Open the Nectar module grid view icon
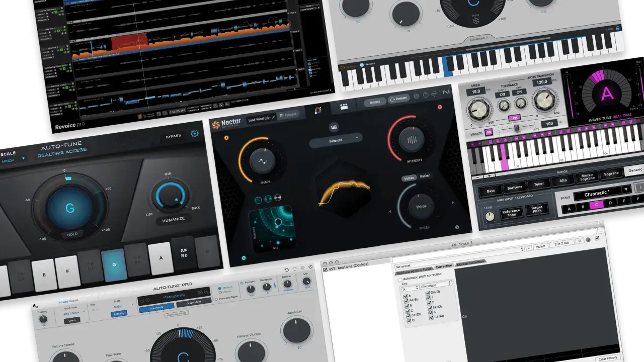Viewport: 644px width, 362px height. [345, 106]
